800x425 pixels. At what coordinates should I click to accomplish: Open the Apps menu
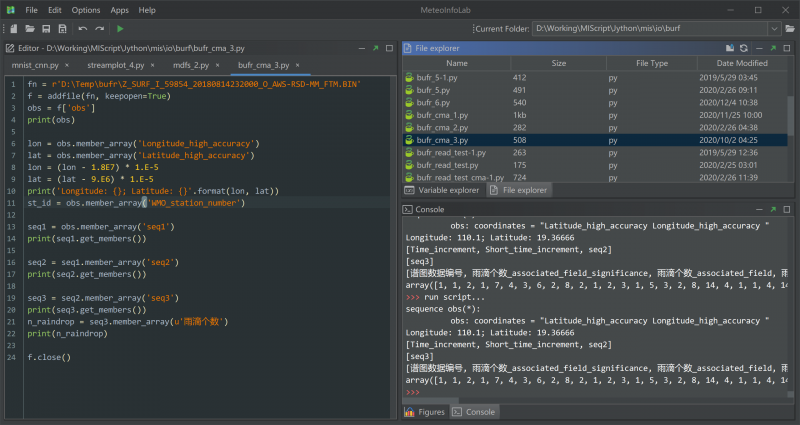click(119, 9)
